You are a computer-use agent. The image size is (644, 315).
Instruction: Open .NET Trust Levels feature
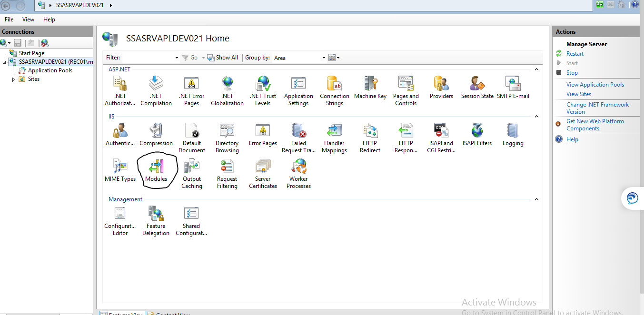(263, 91)
